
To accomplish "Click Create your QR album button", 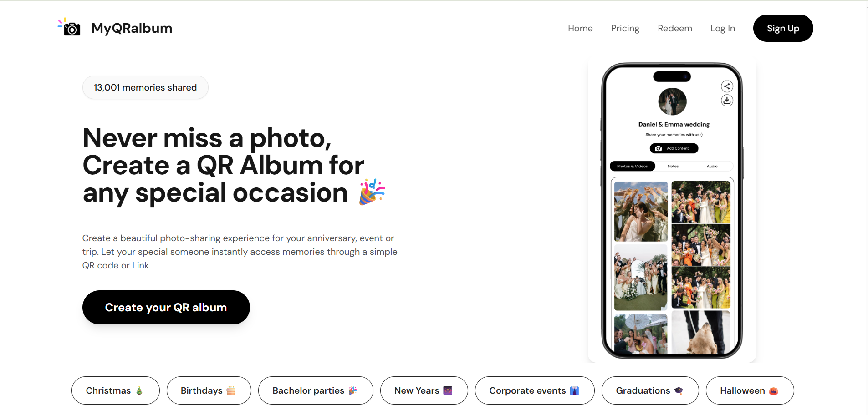I will 166,307.
